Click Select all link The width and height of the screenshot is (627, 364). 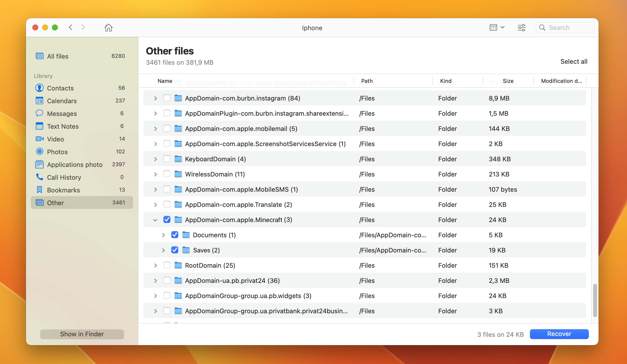pyautogui.click(x=574, y=62)
